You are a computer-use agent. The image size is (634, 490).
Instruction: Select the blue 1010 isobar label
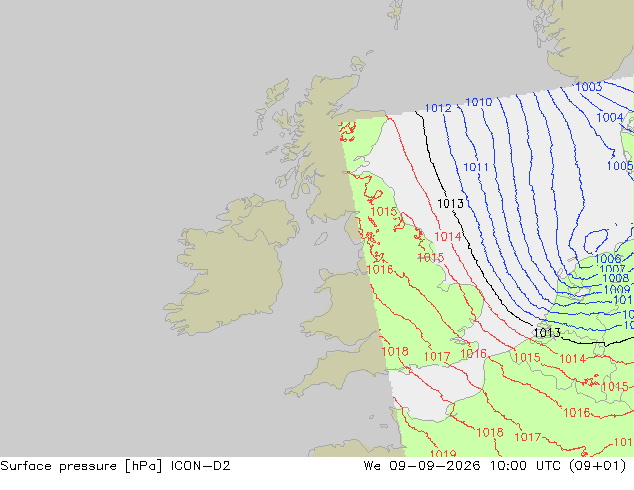479,102
